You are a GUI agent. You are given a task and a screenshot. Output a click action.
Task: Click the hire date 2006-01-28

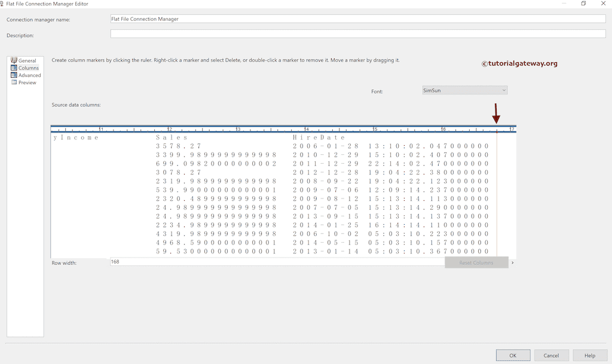(x=326, y=146)
